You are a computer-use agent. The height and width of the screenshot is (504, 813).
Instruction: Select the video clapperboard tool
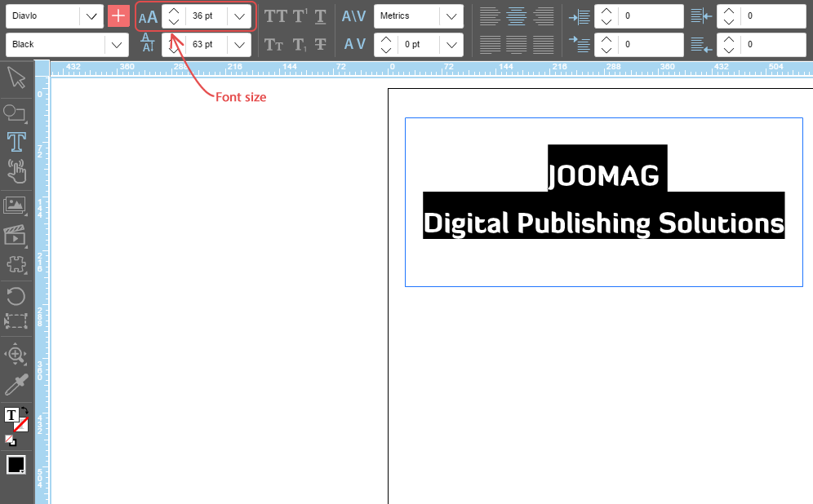point(16,235)
